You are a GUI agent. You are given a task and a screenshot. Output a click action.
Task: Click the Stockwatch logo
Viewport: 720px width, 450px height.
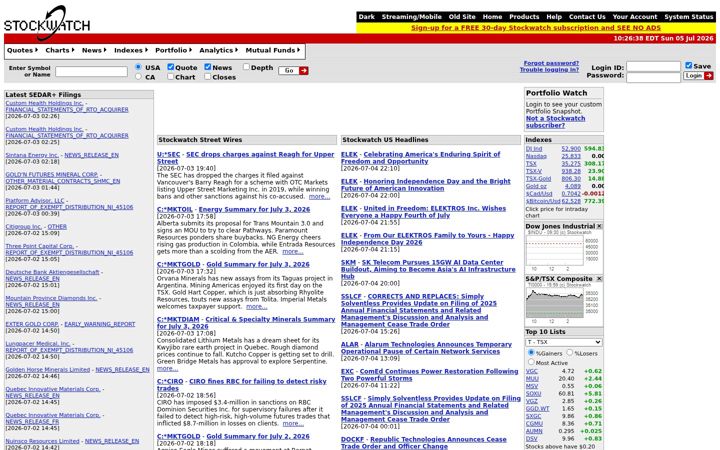coord(47,22)
